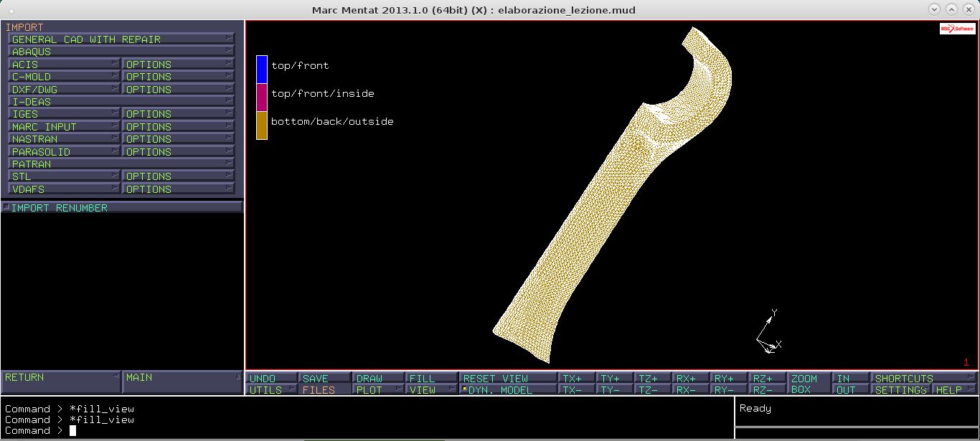Click RETURN to go back one menu

(x=61, y=382)
